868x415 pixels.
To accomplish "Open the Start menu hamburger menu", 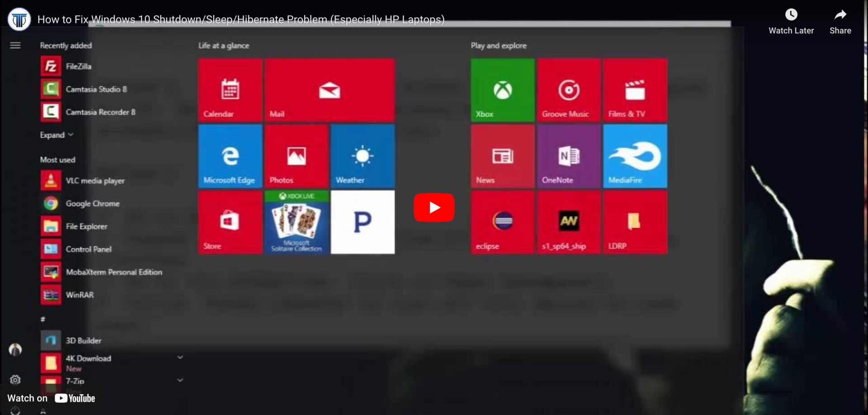I will 15,45.
